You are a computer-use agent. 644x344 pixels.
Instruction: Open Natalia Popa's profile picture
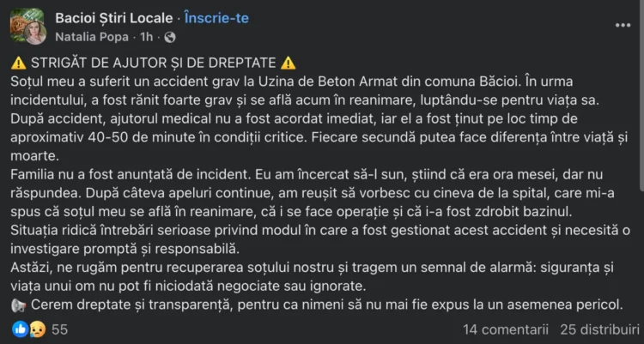(34, 33)
